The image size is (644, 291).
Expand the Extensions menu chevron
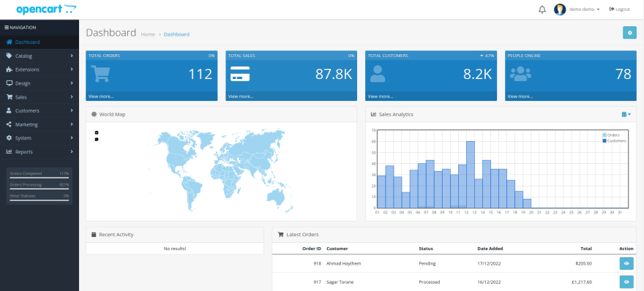(72, 69)
